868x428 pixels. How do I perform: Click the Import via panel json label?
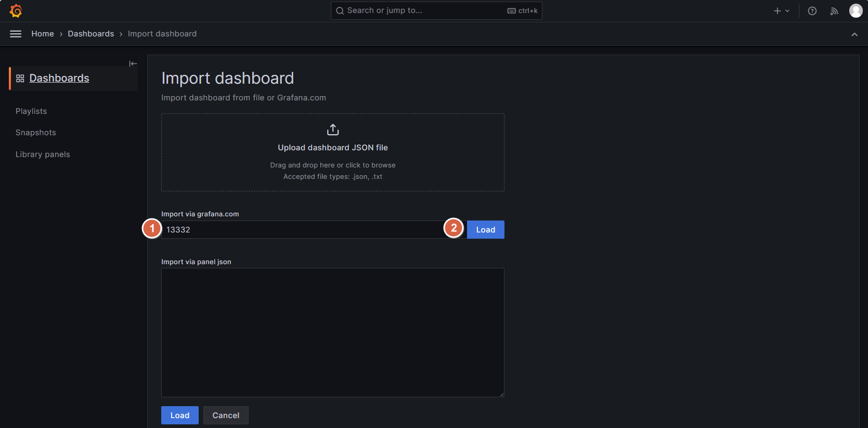pyautogui.click(x=196, y=262)
